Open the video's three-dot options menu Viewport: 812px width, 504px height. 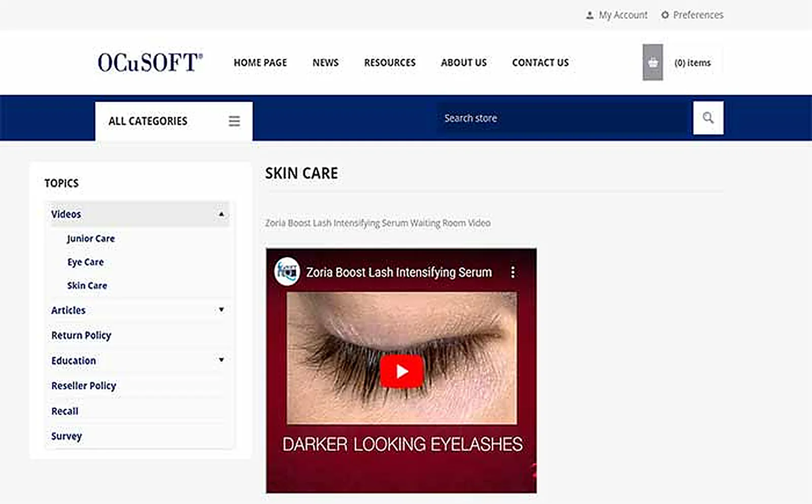coord(513,272)
